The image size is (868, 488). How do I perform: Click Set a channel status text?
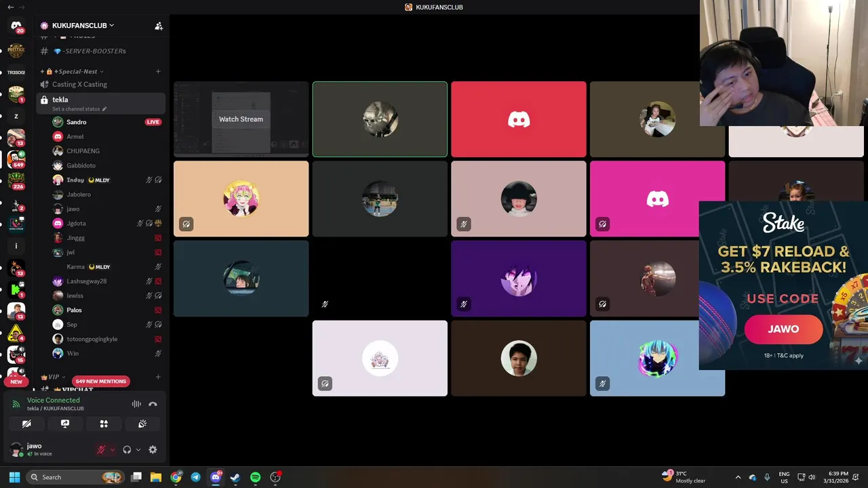click(76, 109)
